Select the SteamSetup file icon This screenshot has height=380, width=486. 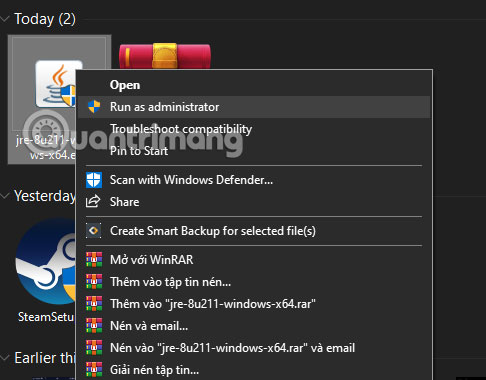pyautogui.click(x=46, y=262)
